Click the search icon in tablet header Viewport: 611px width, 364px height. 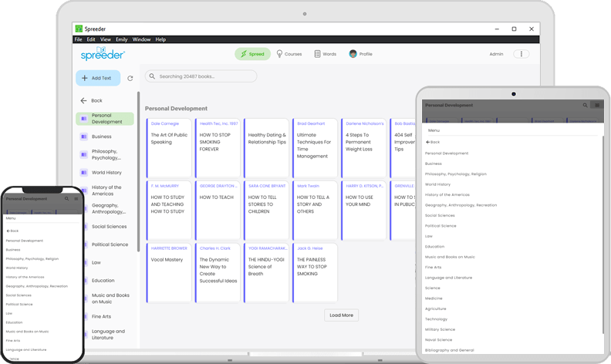tap(585, 105)
